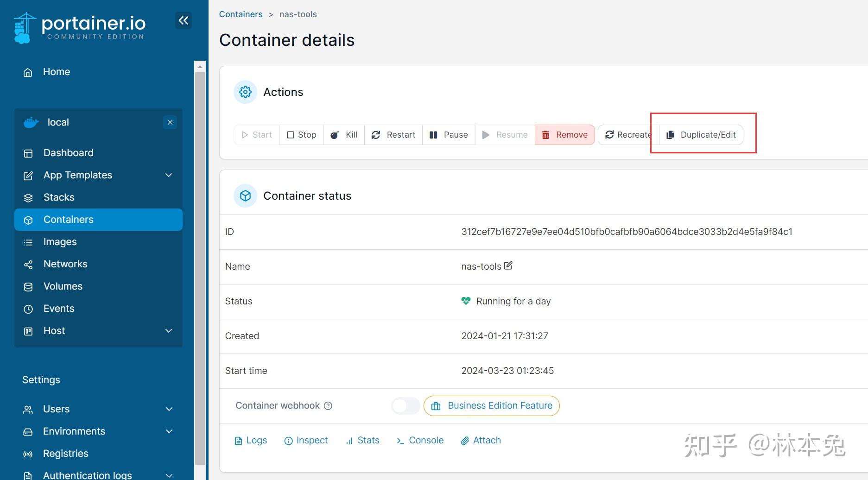Select the Volumes section icon

[x=28, y=286]
